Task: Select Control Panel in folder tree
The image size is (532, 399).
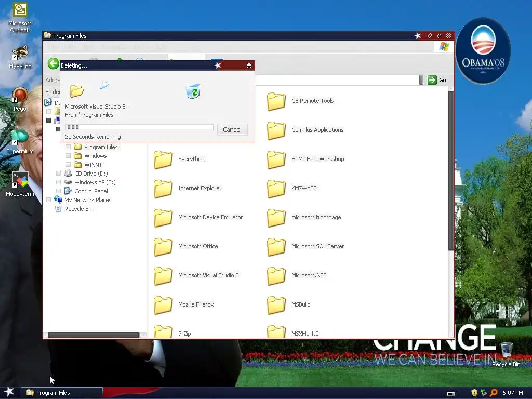Action: (x=86, y=191)
